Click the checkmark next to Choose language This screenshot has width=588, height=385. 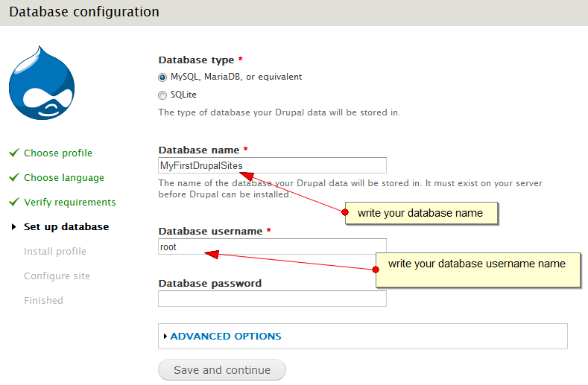click(x=14, y=177)
